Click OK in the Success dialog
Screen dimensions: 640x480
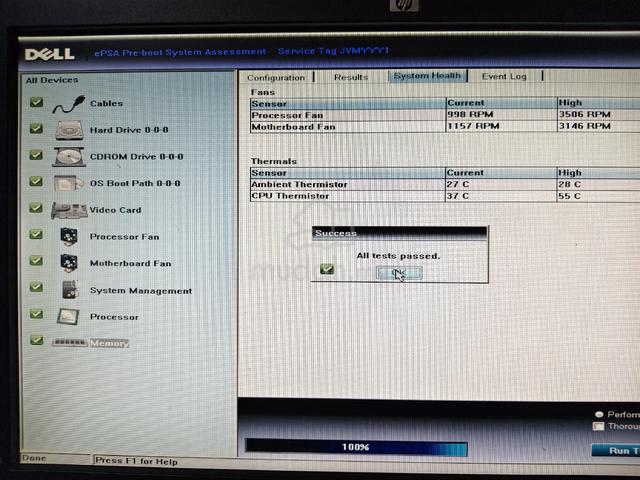pyautogui.click(x=399, y=273)
